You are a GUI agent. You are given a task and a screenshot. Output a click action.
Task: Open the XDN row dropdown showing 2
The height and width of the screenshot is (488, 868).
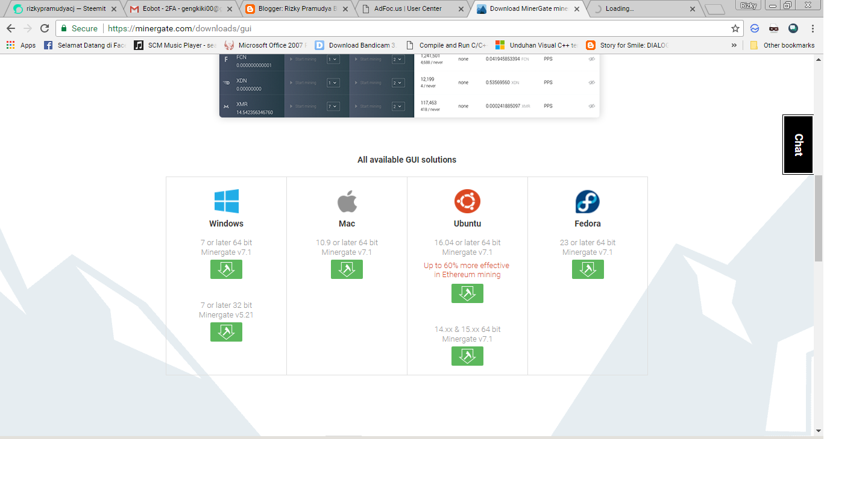click(x=398, y=83)
